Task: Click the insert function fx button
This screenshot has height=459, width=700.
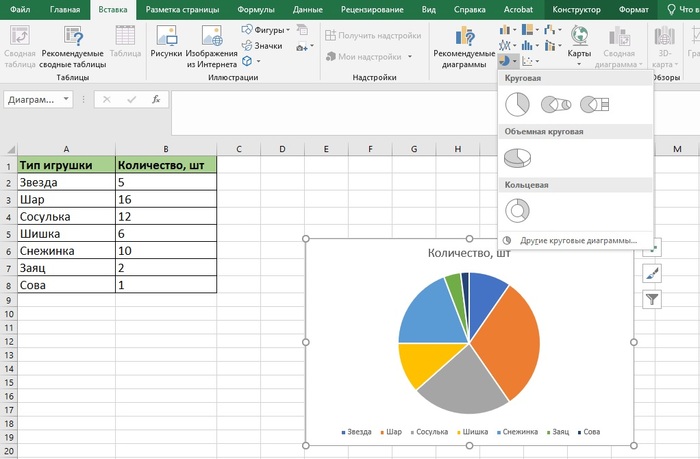Action: pyautogui.click(x=156, y=100)
